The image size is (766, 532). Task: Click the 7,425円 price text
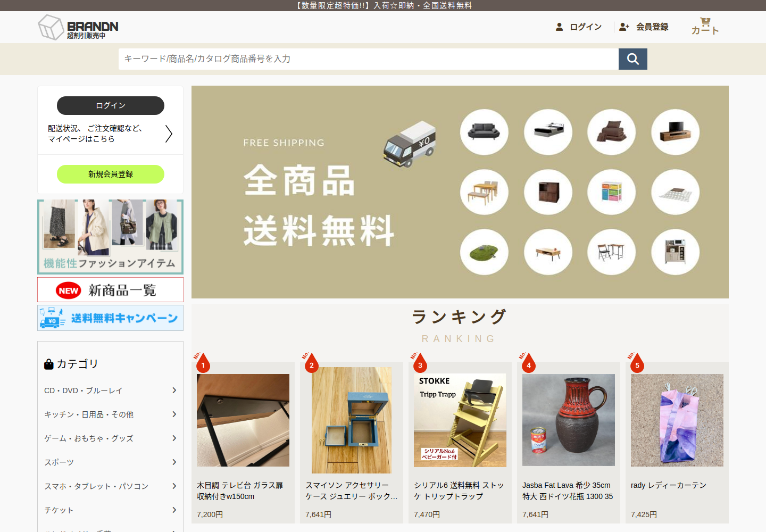coord(644,514)
